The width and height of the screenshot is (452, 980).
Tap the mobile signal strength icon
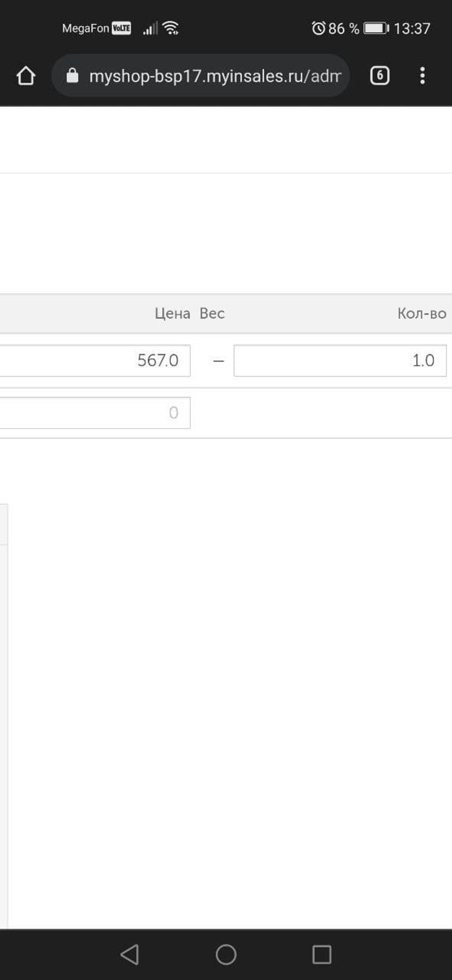click(150, 28)
